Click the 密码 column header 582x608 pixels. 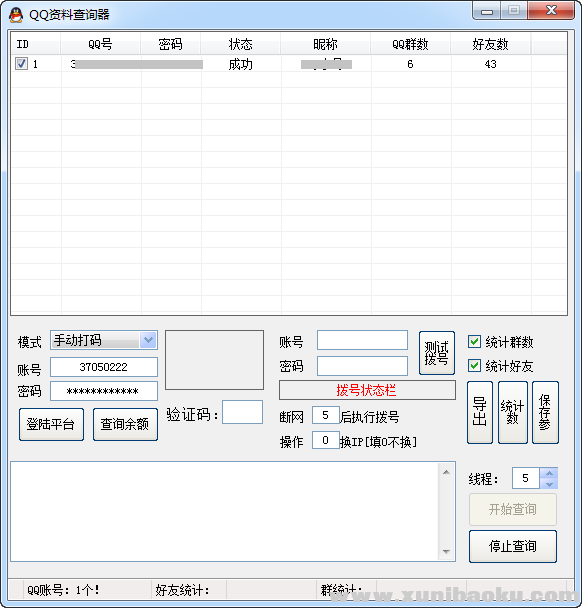click(x=170, y=44)
